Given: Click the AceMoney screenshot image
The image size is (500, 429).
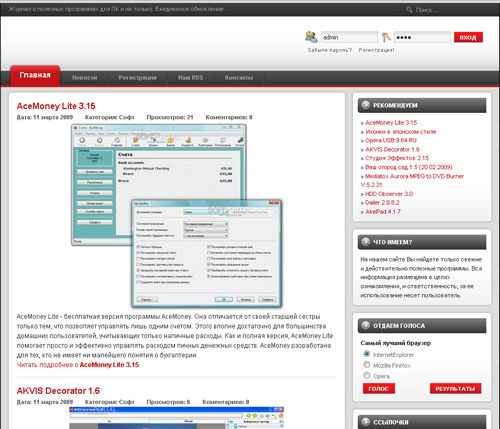Looking at the screenshot, I should click(x=177, y=216).
